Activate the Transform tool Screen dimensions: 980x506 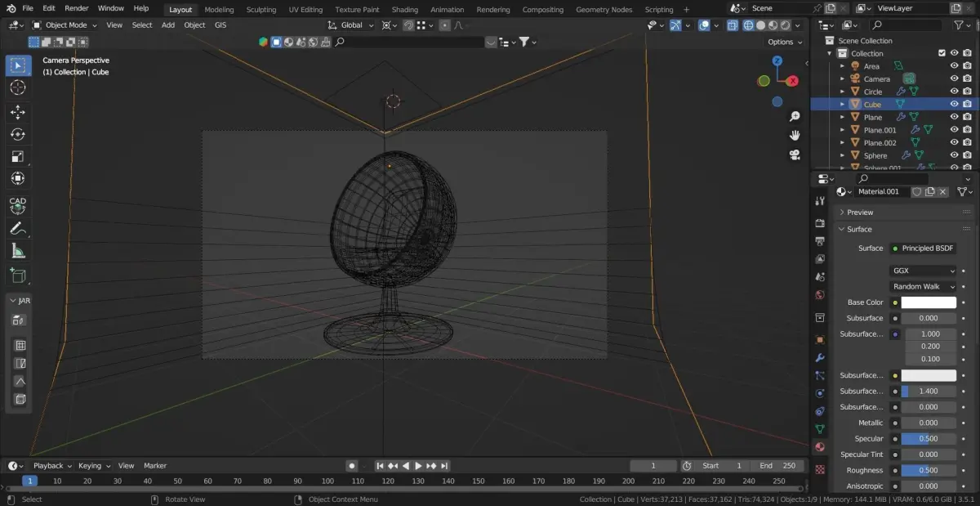(18, 178)
